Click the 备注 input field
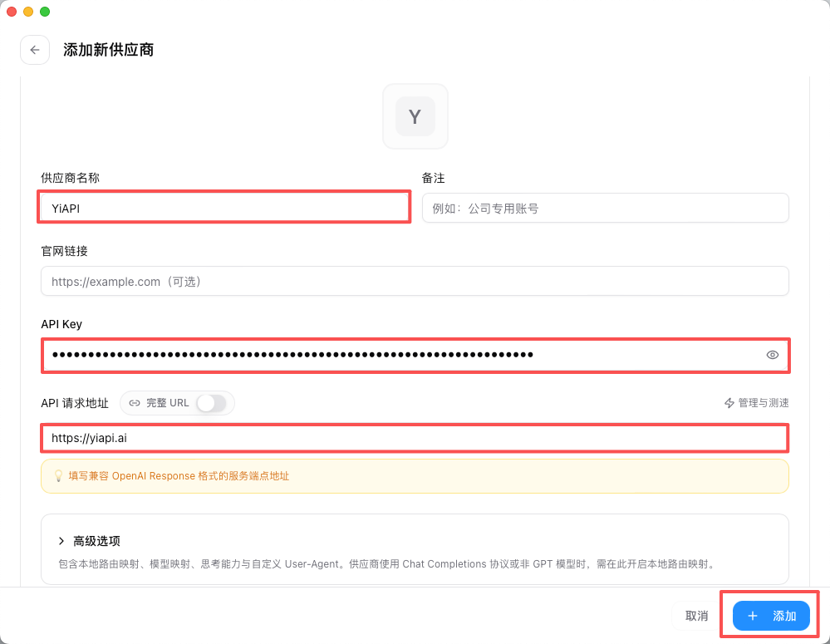The height and width of the screenshot is (644, 830). [x=606, y=208]
